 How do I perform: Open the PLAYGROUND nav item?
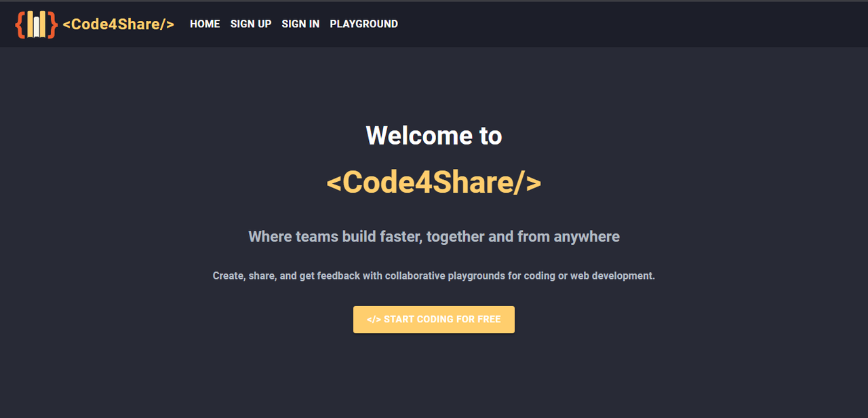pyautogui.click(x=363, y=24)
